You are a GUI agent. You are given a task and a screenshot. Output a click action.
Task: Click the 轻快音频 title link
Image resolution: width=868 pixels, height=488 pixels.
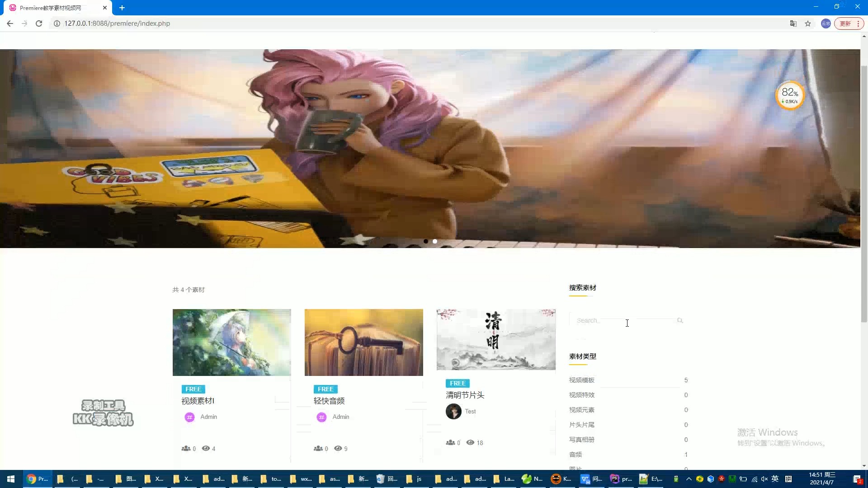329,401
